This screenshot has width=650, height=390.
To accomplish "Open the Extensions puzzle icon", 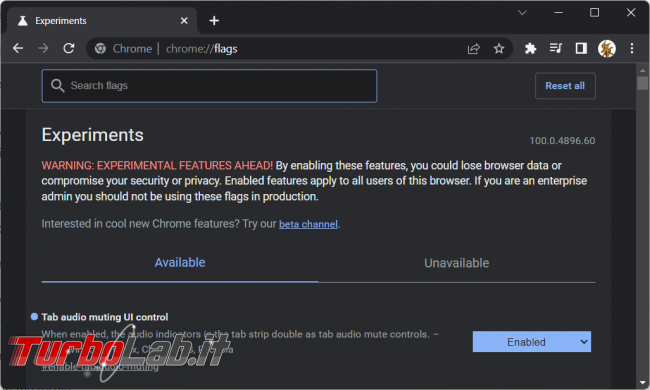I will [x=530, y=48].
